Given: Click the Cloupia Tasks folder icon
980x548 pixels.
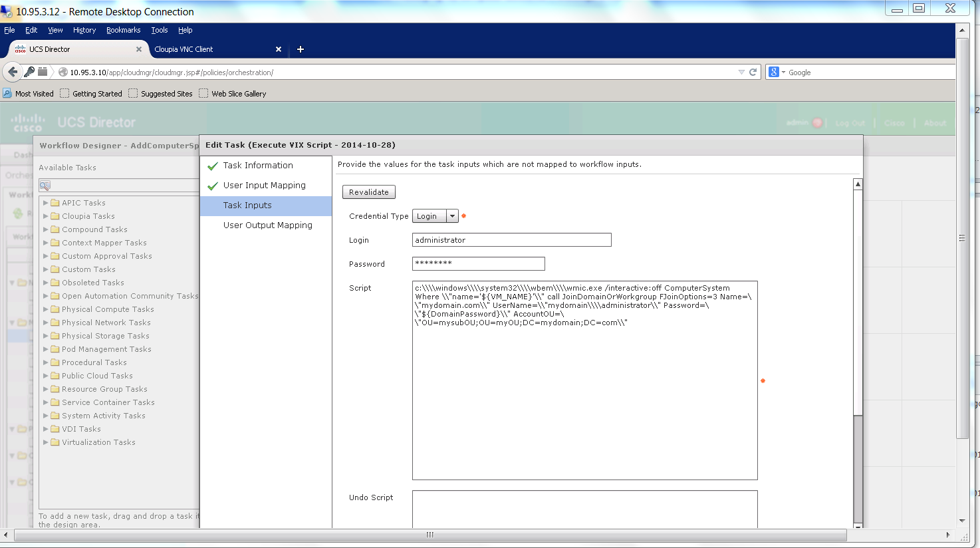Looking at the screenshot, I should point(55,216).
